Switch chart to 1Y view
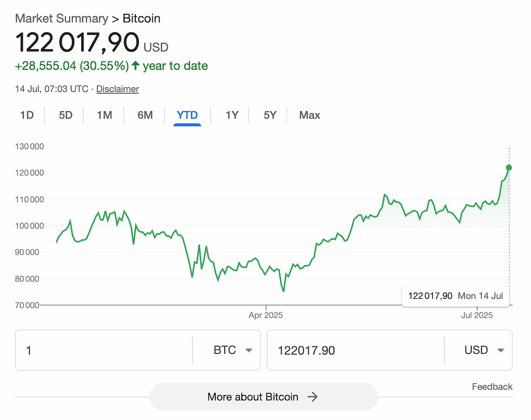This screenshot has height=420, width=531. click(232, 115)
